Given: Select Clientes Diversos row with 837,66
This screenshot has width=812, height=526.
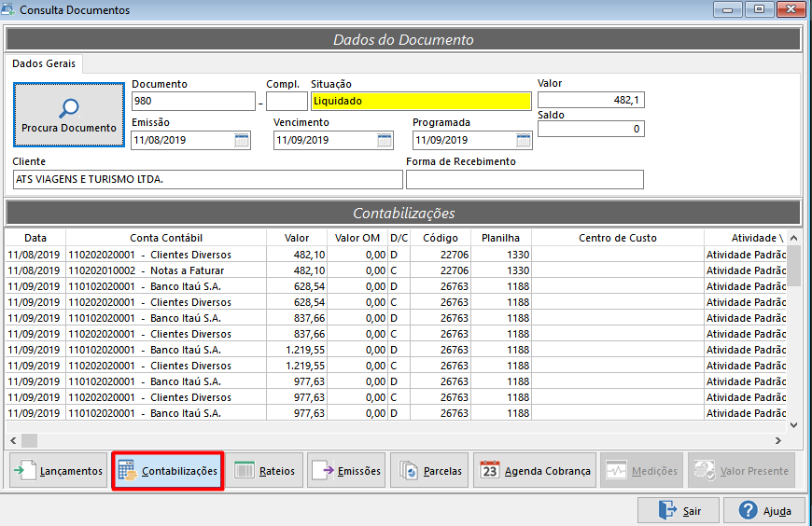Looking at the screenshot, I should click(396, 334).
